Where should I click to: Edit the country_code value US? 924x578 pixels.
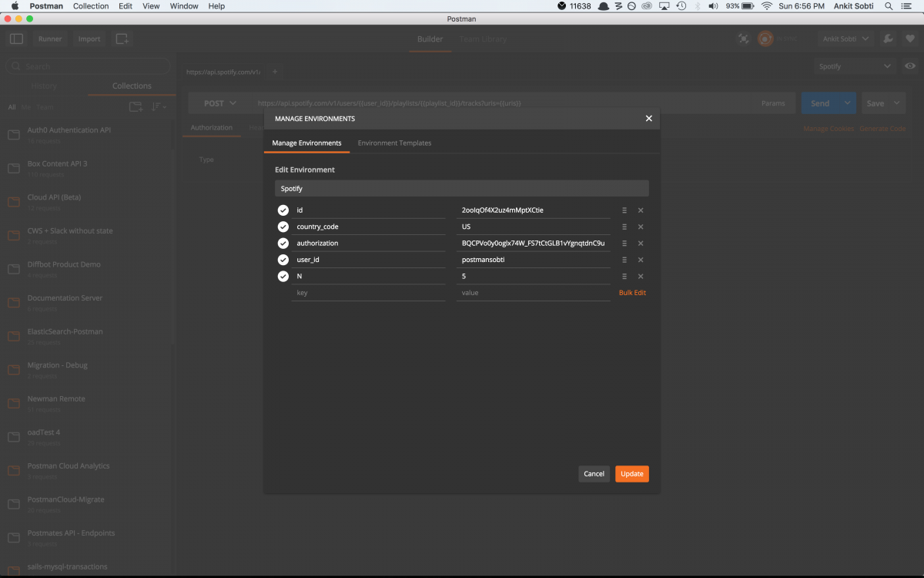[x=533, y=227]
